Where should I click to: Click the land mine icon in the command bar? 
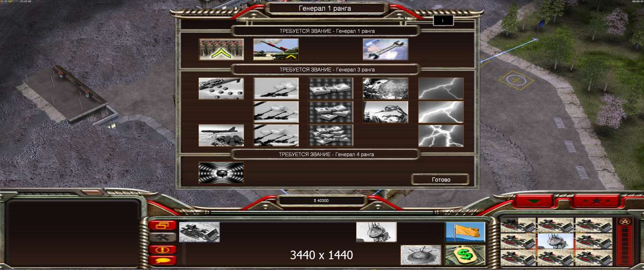point(421,255)
